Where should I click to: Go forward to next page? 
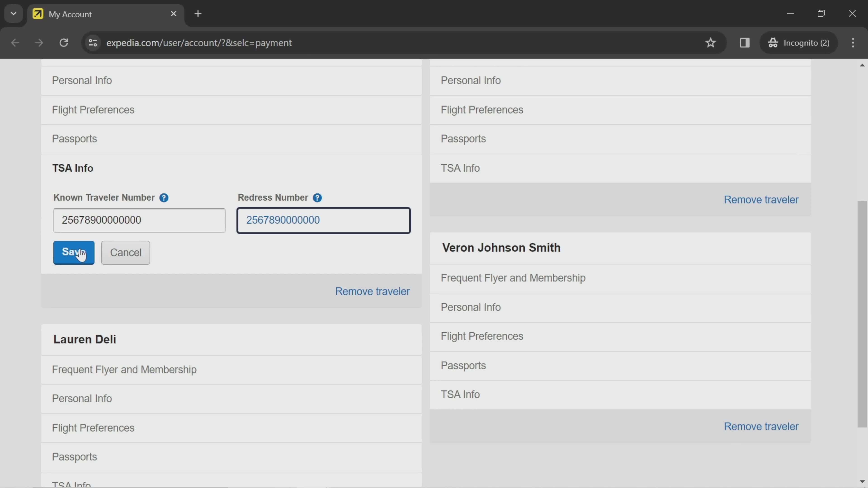tap(39, 43)
